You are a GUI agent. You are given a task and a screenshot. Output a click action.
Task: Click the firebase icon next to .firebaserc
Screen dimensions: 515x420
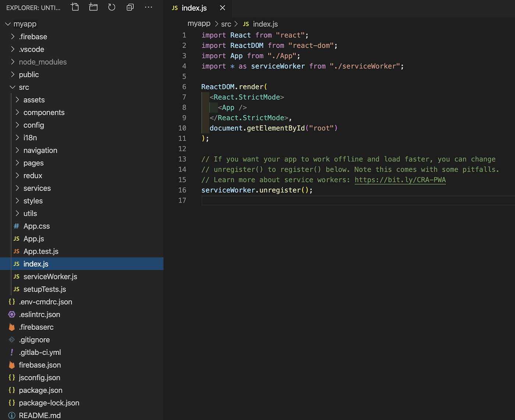coord(11,327)
